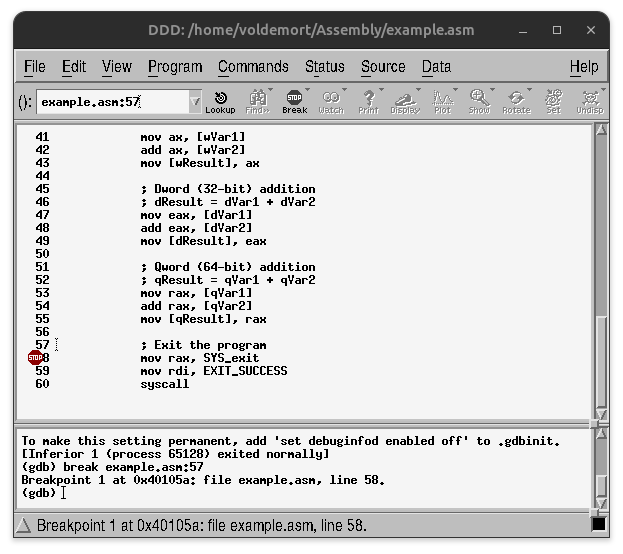This screenshot has height=554, width=623.
Task: Click the source window scrollbar up arrow
Action: [x=602, y=130]
